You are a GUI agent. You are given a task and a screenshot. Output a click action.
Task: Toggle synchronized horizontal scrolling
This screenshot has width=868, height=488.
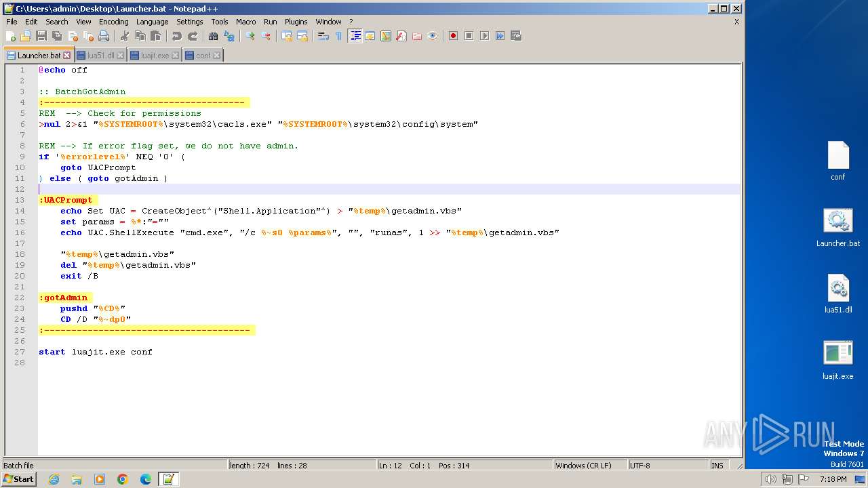coord(302,36)
